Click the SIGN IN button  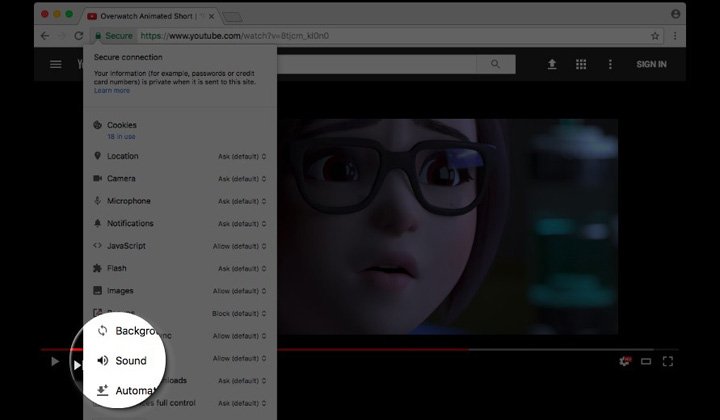click(x=651, y=64)
